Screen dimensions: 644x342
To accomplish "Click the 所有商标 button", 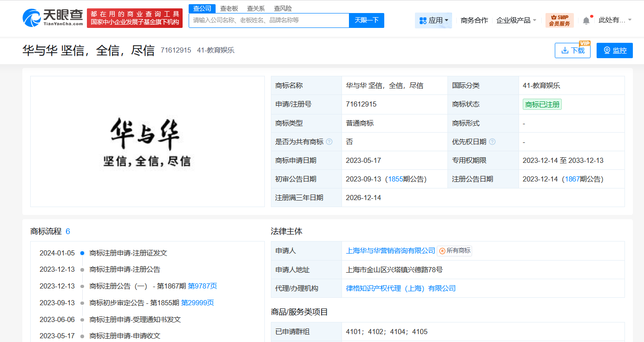I will [x=454, y=251].
